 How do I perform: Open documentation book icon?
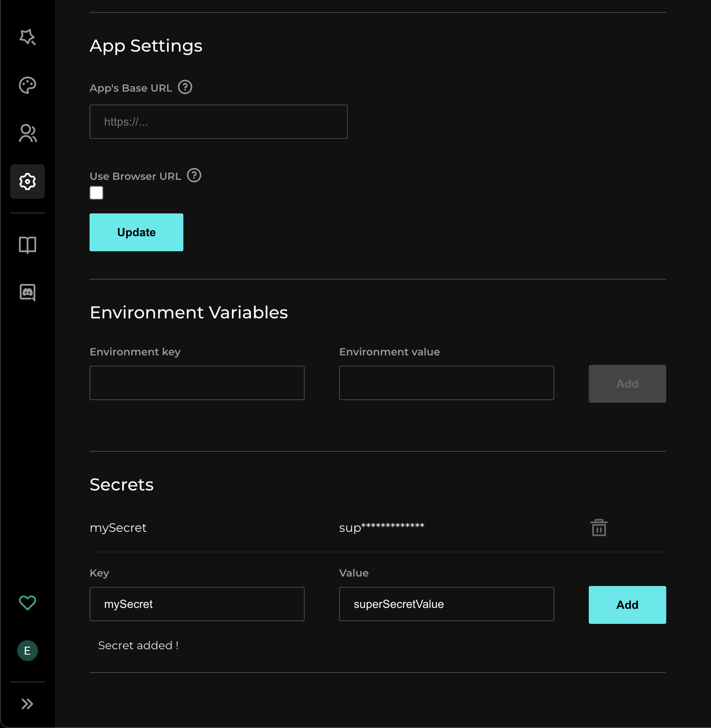click(x=28, y=245)
